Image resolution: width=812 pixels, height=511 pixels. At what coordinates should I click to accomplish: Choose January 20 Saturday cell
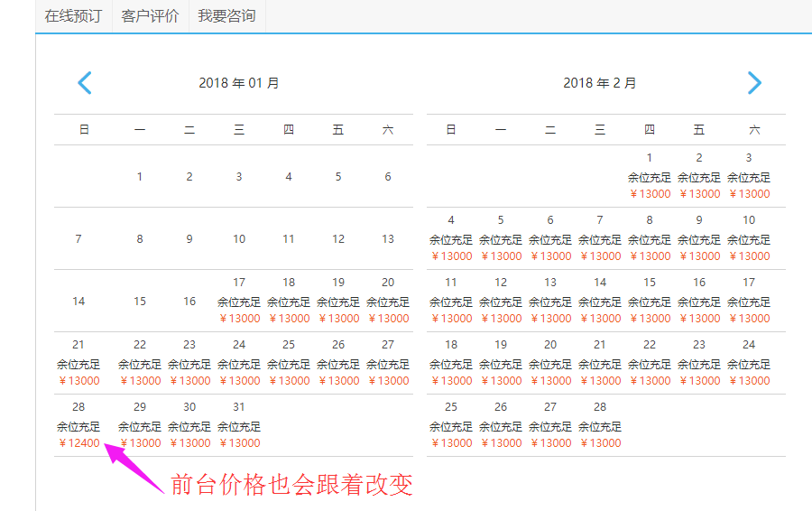388,301
